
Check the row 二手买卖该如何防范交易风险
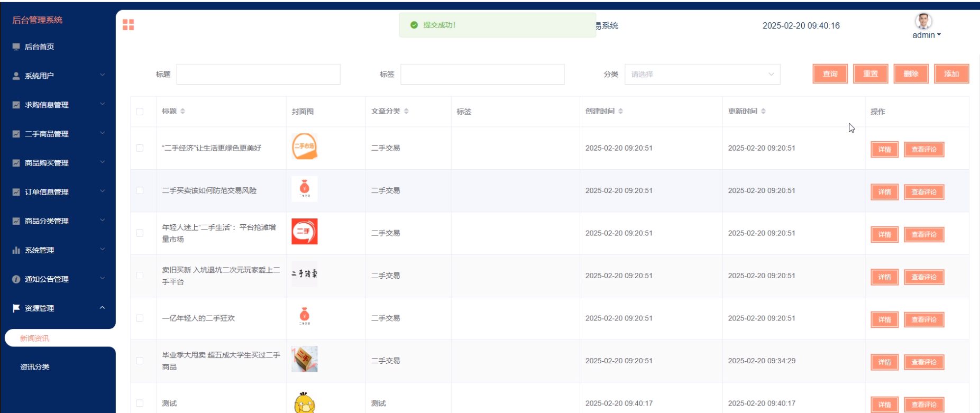point(140,190)
